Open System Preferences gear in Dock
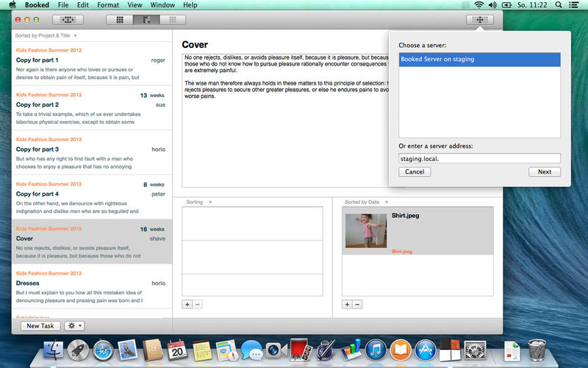 (x=475, y=351)
